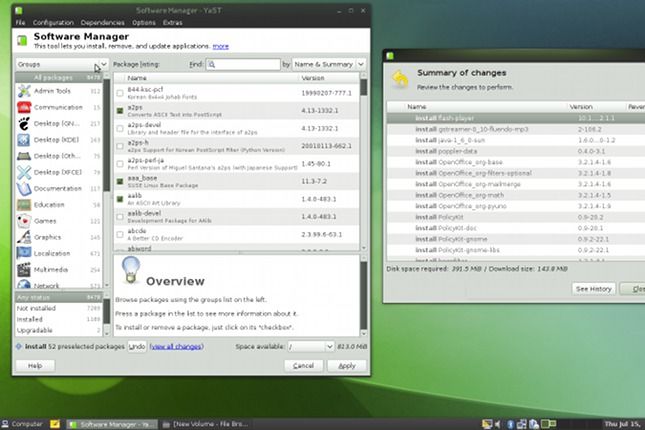The image size is (645, 430).
Task: Click the See History button
Action: tap(594, 289)
